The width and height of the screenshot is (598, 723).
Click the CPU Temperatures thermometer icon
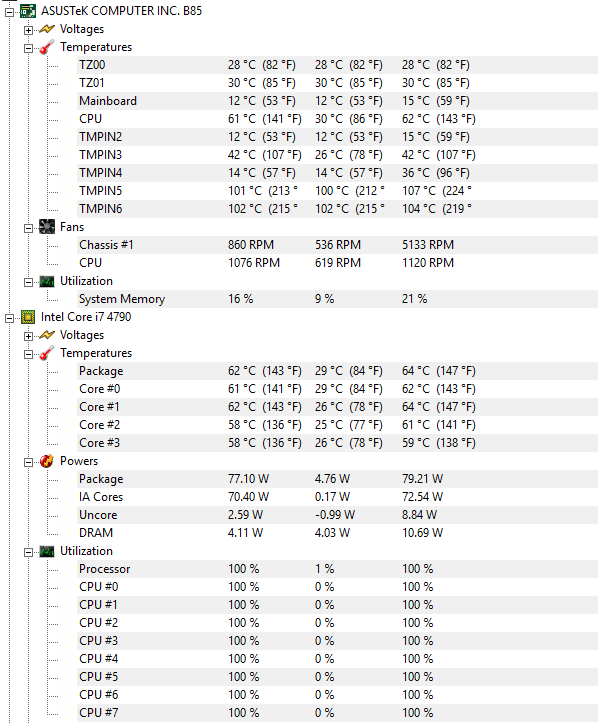pos(47,353)
